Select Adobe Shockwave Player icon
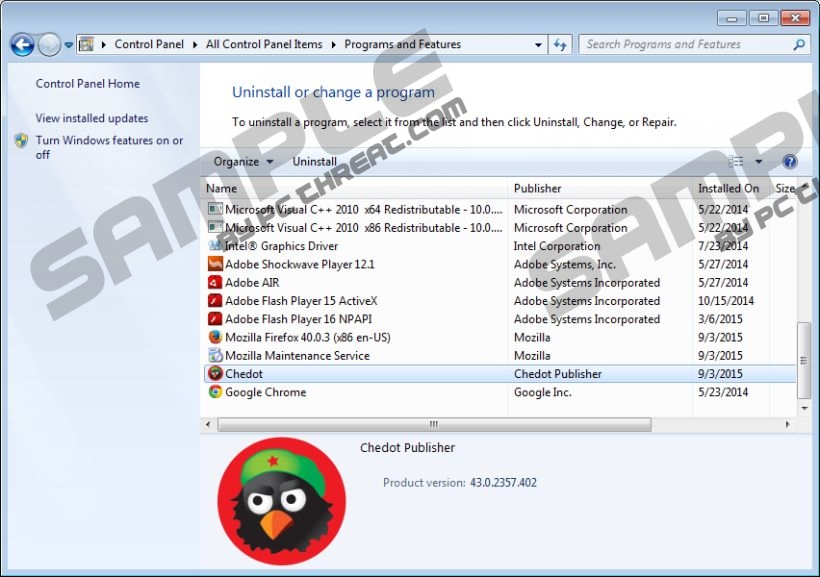The width and height of the screenshot is (820, 577). pos(215,264)
